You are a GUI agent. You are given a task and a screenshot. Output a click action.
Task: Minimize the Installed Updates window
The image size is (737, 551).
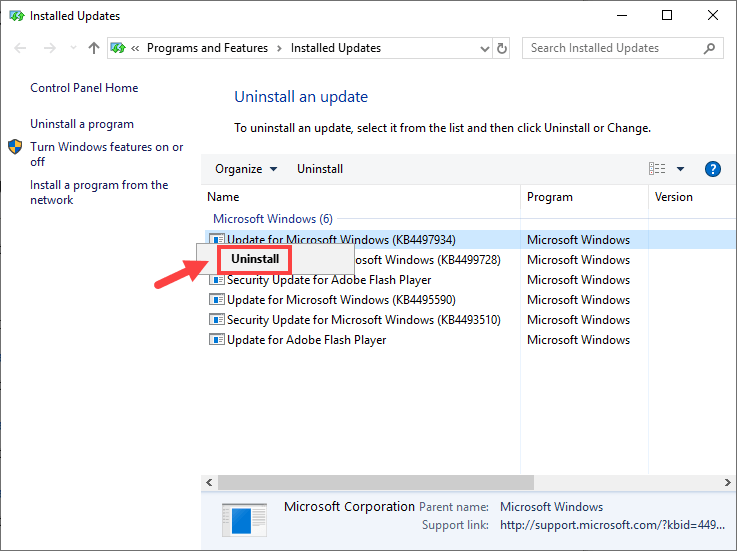(622, 16)
